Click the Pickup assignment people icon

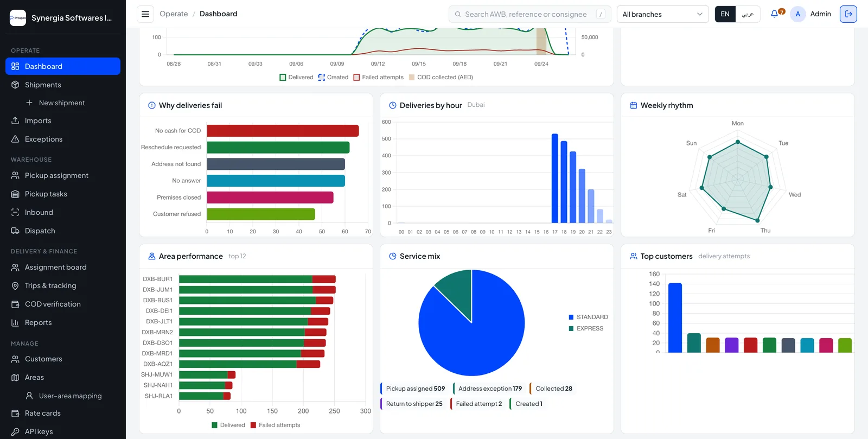pos(15,175)
